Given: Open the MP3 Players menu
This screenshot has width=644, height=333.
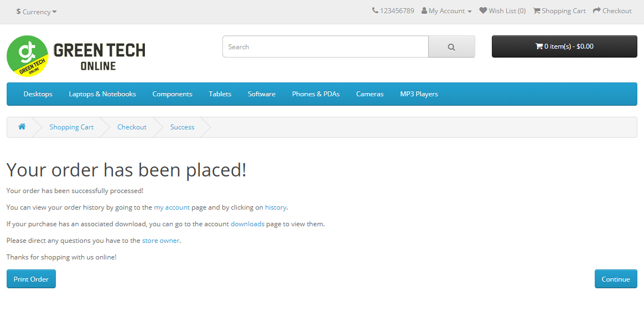Looking at the screenshot, I should point(419,94).
